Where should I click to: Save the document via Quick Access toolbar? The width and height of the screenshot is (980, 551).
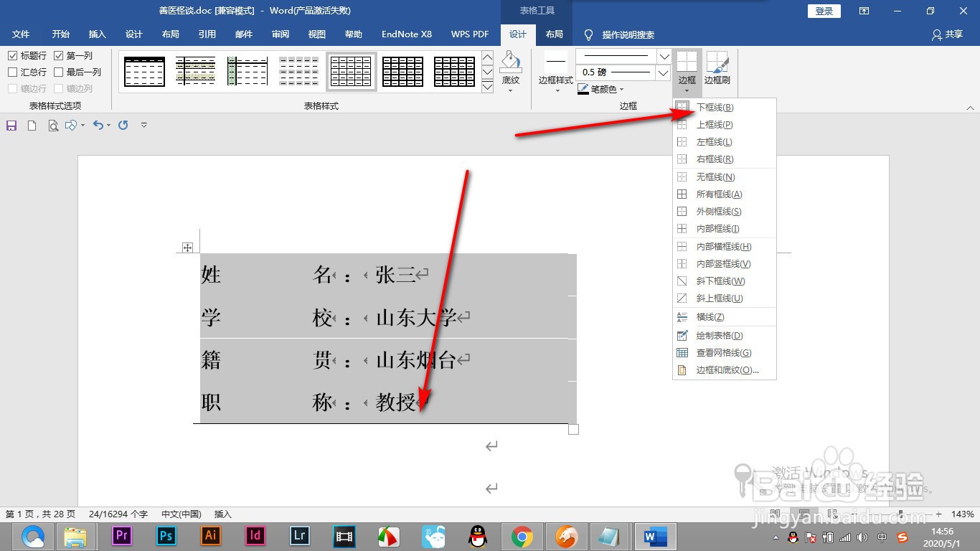[x=11, y=125]
